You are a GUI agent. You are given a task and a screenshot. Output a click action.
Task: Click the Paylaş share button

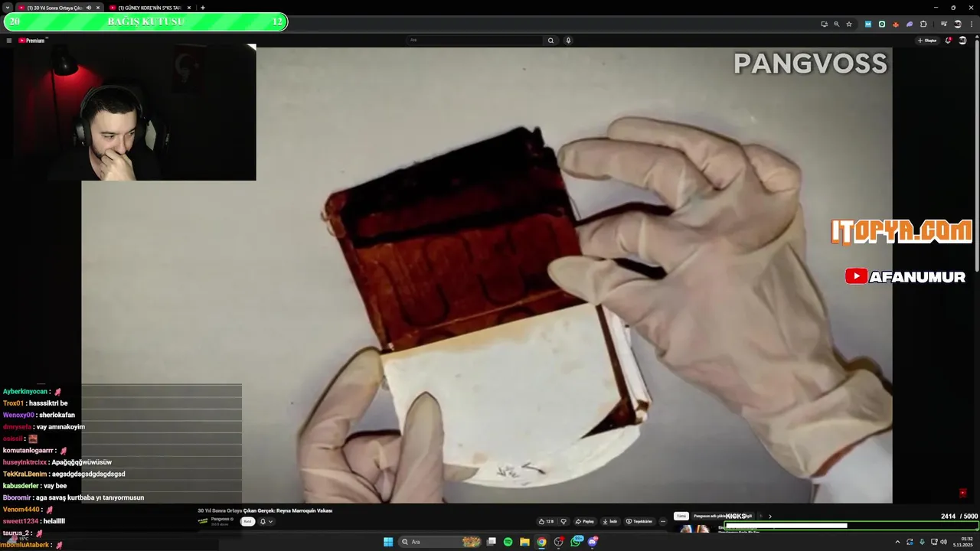click(584, 521)
